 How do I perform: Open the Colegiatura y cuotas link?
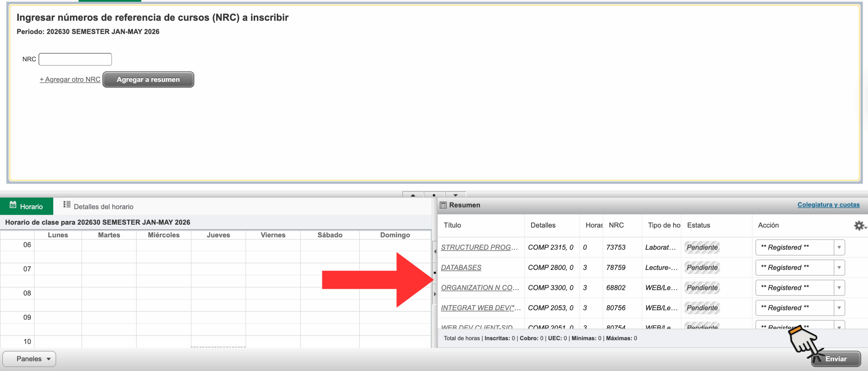pyautogui.click(x=828, y=205)
